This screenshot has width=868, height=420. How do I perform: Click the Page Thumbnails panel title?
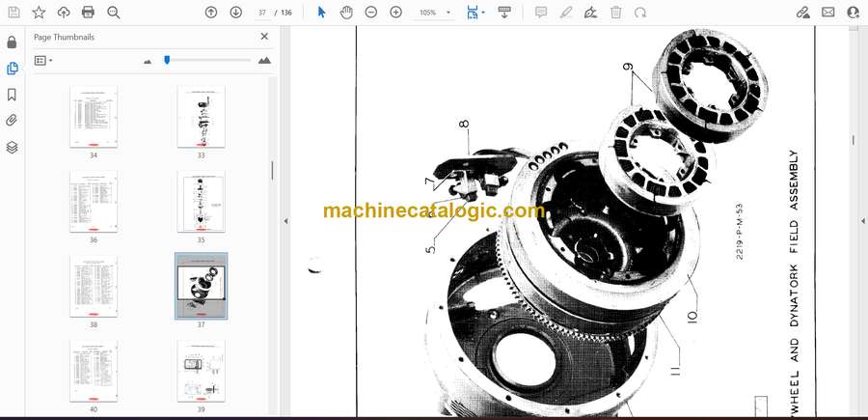click(x=65, y=37)
